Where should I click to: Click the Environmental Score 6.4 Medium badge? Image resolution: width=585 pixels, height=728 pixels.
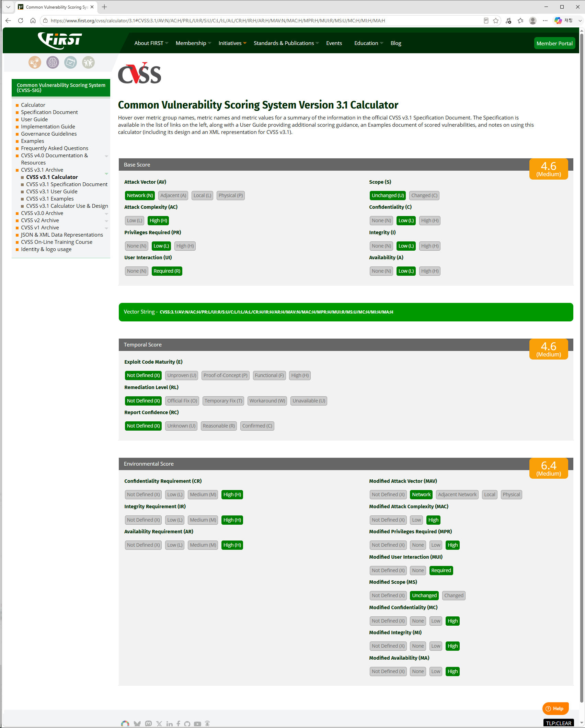[x=549, y=468]
